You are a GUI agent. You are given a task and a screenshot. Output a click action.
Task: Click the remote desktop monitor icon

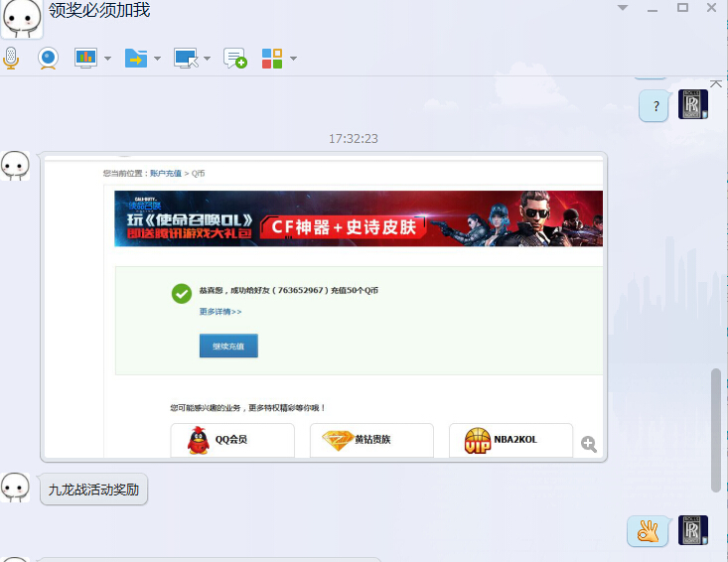pos(186,59)
